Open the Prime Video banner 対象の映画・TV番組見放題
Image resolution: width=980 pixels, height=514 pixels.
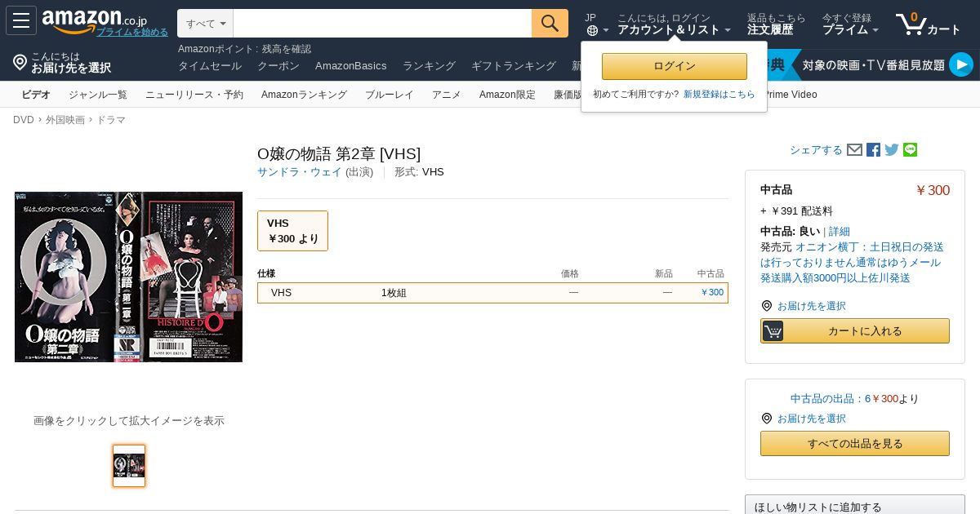click(x=873, y=64)
